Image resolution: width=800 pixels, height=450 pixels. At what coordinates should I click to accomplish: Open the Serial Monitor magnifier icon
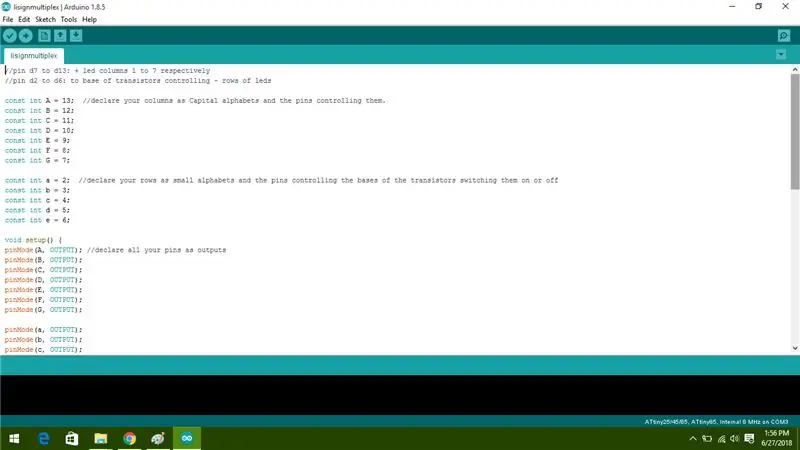coord(784,36)
